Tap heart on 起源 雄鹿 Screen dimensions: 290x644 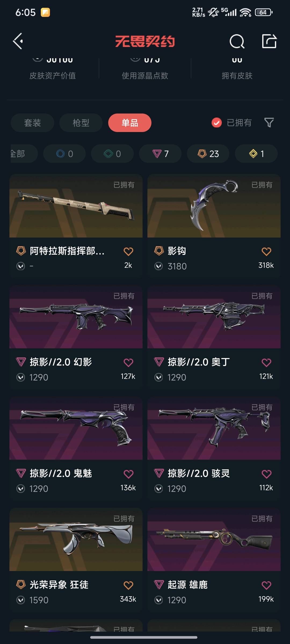coord(266,585)
